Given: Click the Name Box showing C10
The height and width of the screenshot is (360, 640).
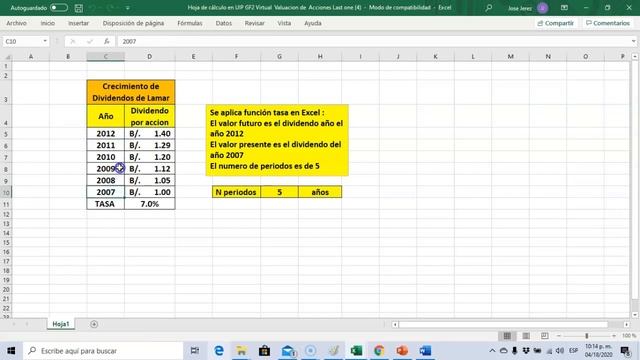Looking at the screenshot, I should pos(22,41).
